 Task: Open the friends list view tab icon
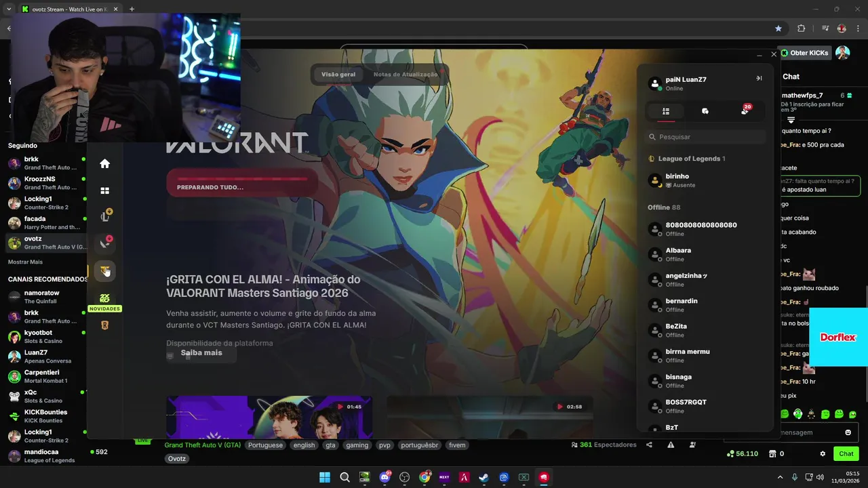point(666,111)
